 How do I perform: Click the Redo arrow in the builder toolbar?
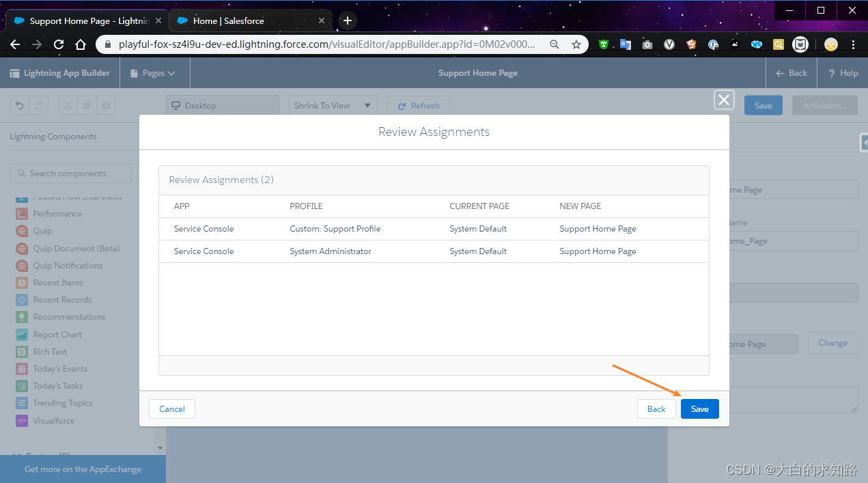(x=38, y=105)
